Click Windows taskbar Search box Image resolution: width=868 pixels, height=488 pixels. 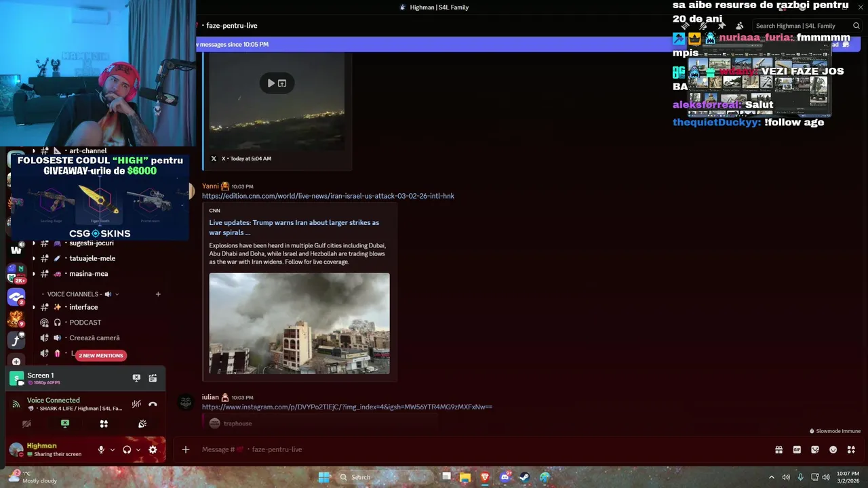click(x=384, y=477)
